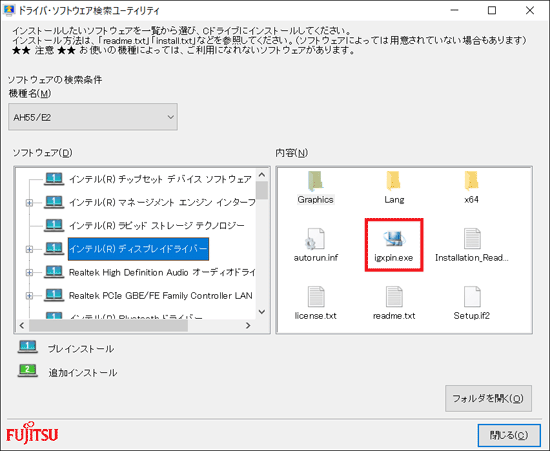550x451 pixels.
Task: Expand the インテル(R) マネージメント エンジン tree node
Action: point(29,203)
